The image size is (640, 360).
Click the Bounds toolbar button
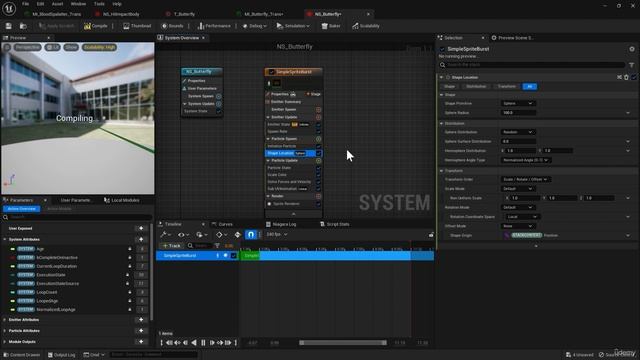click(172, 26)
